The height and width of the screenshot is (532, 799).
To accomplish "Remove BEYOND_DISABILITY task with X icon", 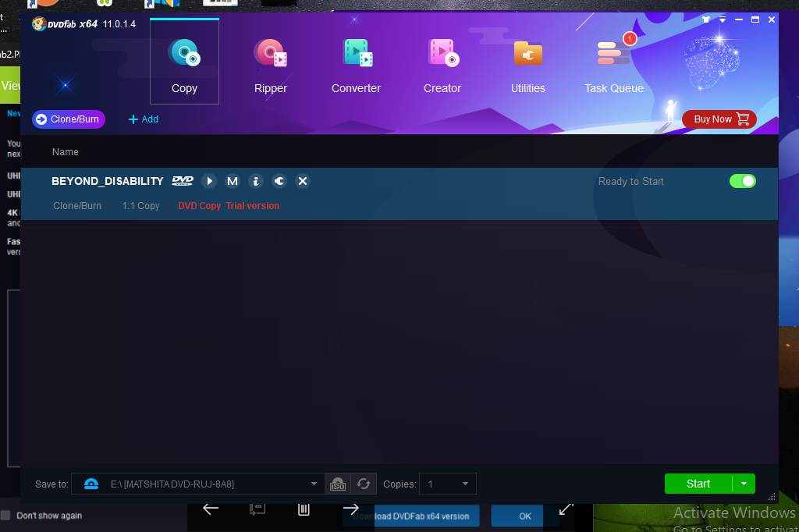I will (303, 181).
